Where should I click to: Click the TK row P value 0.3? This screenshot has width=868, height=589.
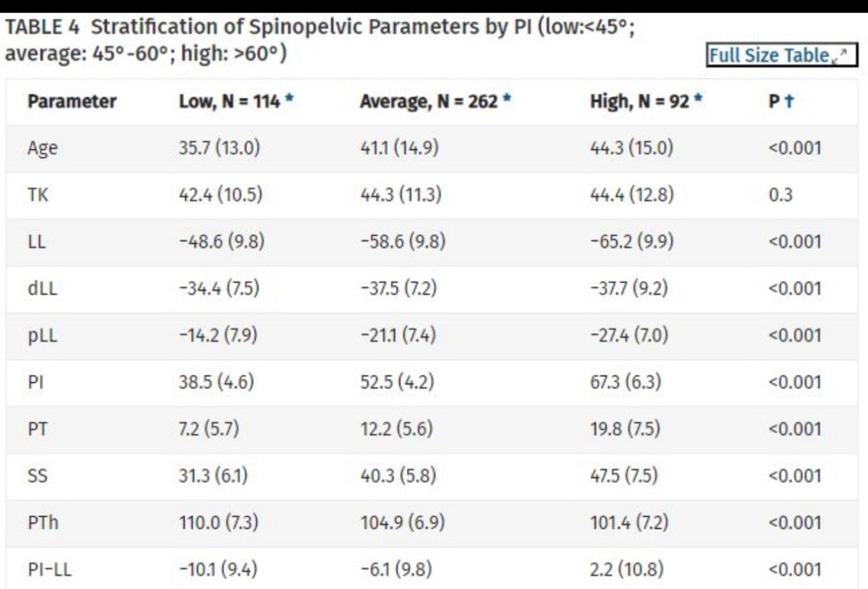point(780,195)
